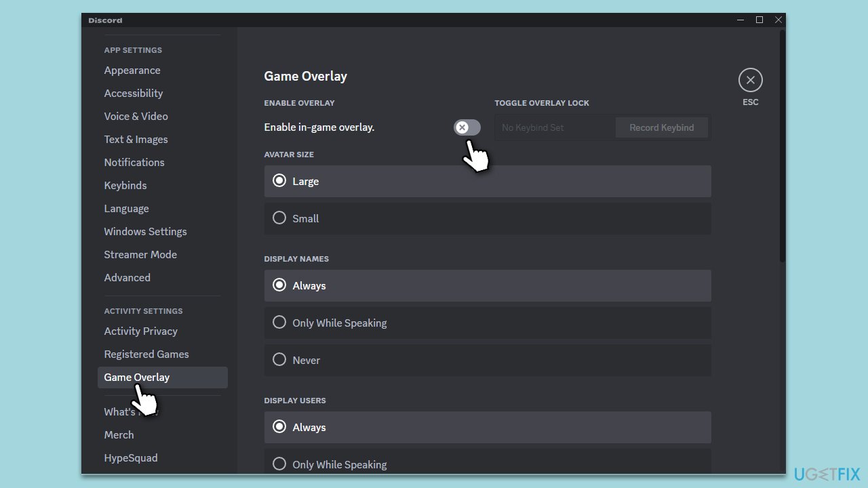Click the Toggle Overlay Lock label
Viewport: 868px width, 488px height.
pyautogui.click(x=542, y=103)
